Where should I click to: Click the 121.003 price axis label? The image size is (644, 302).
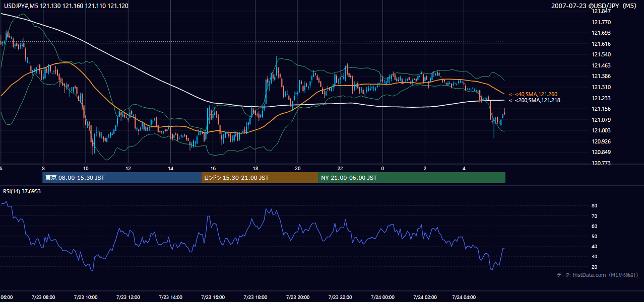601,130
